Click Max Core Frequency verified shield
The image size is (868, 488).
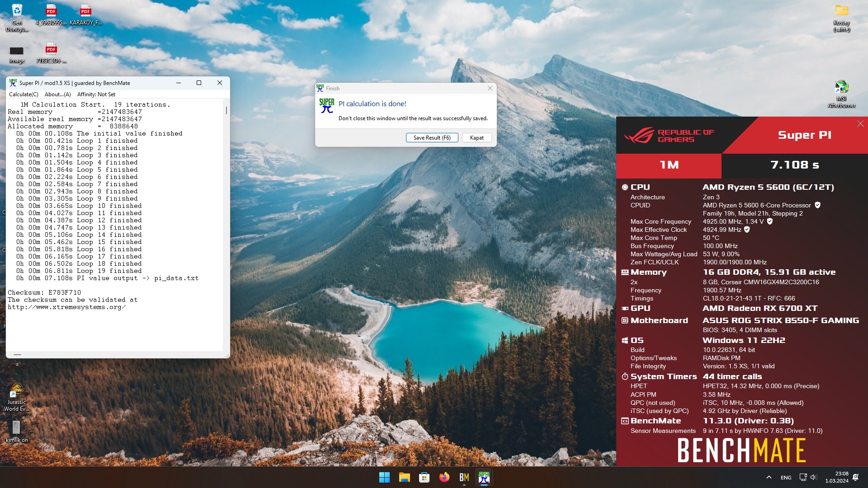(x=769, y=221)
